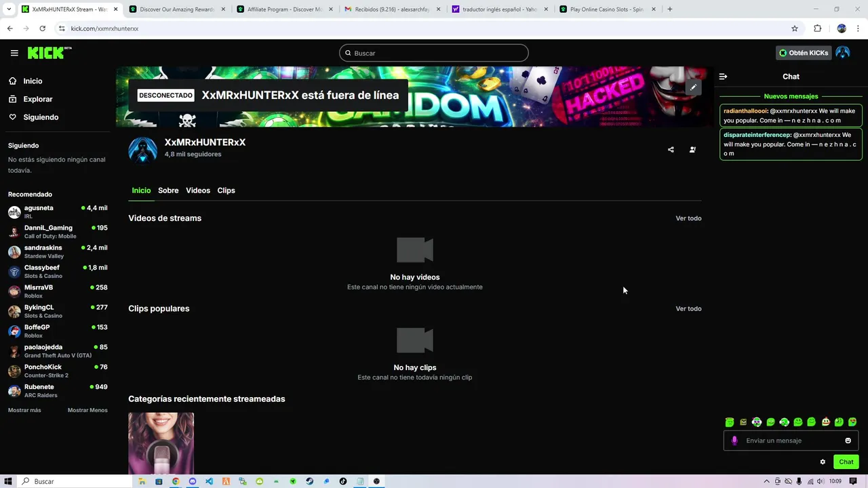This screenshot has height=488, width=868.
Task: Open recommended channel BykingCL
Action: 58,310
